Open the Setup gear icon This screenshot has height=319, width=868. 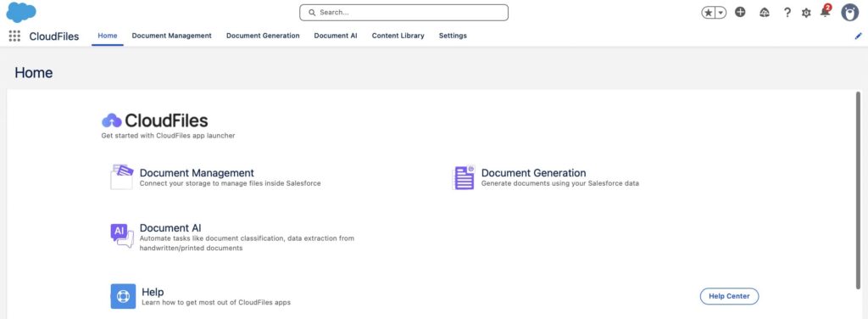tap(806, 13)
